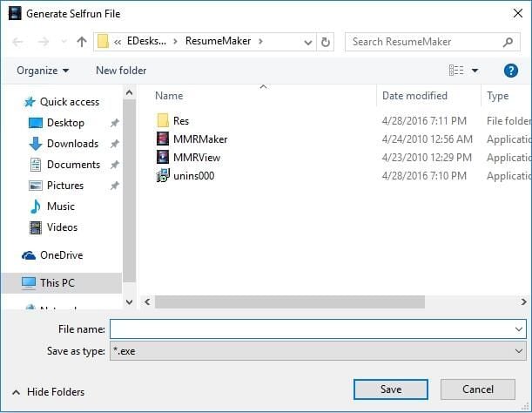Screen dimensions: 532x413
Task: Sort by the Date modified column header
Action: [414, 96]
